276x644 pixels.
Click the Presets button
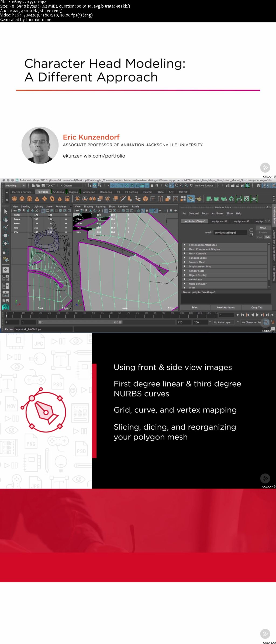pos(263,232)
